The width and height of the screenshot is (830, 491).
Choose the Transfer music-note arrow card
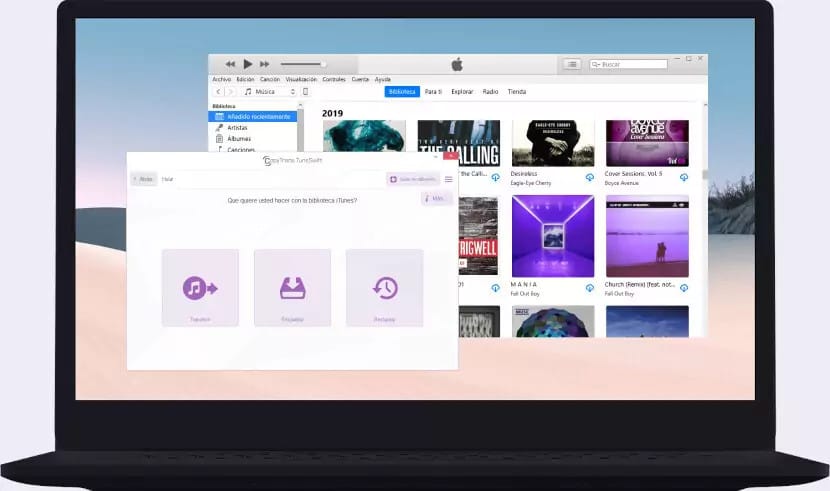coord(200,288)
